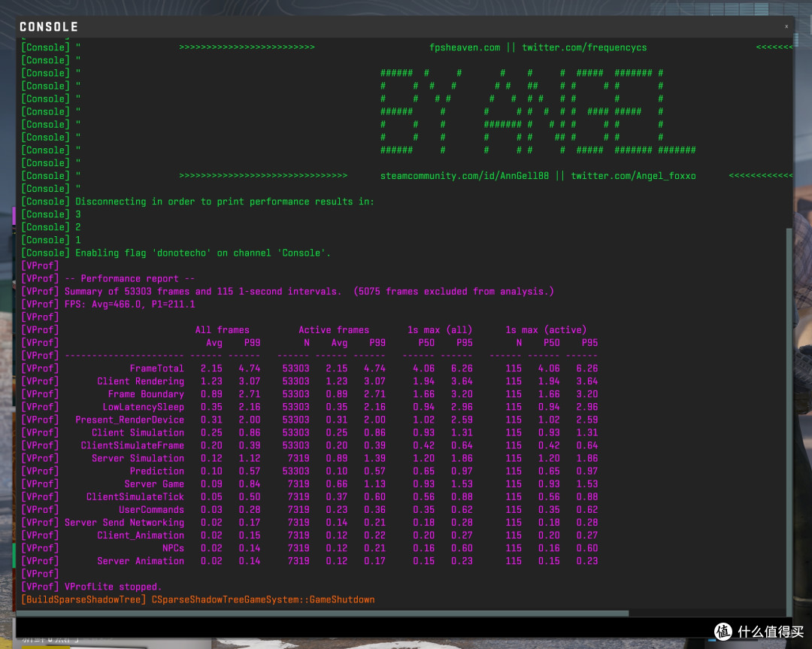Click the 'Disconnecting in order to print' line
The image size is (812, 649).
225,202
